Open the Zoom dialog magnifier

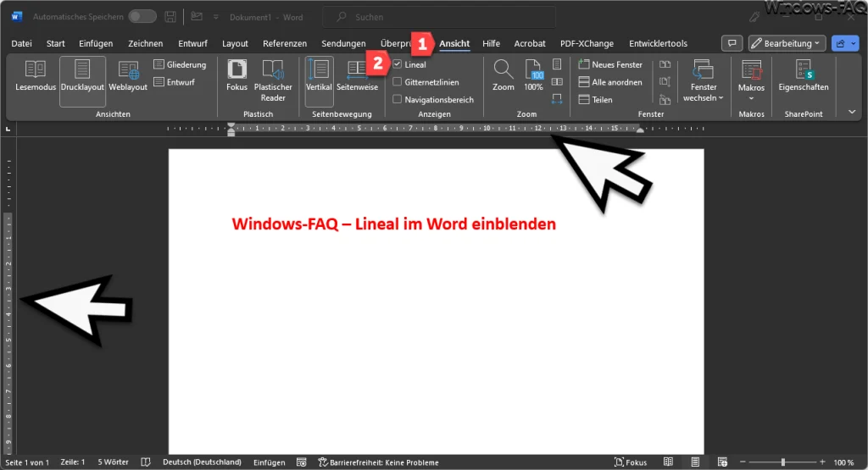point(504,75)
